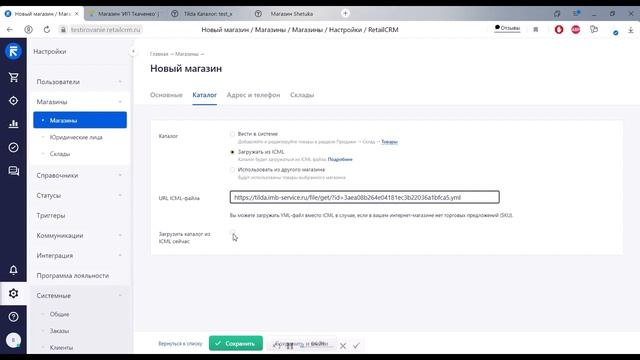Image resolution: width=640 pixels, height=360 pixels.
Task: Switch to the Магазин Shetuka browser tab
Action: (x=291, y=13)
